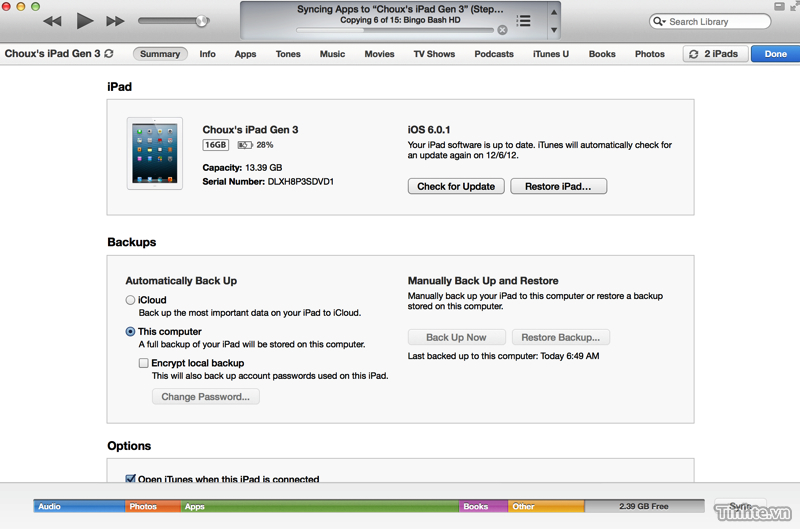Click Restore iPad... button
Screen dimensions: 800x529
(x=559, y=186)
